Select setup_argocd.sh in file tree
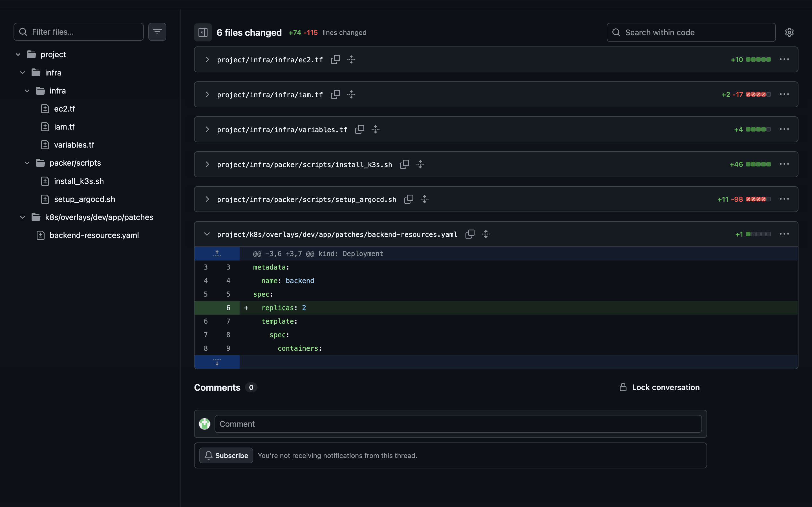812x507 pixels. 84,199
